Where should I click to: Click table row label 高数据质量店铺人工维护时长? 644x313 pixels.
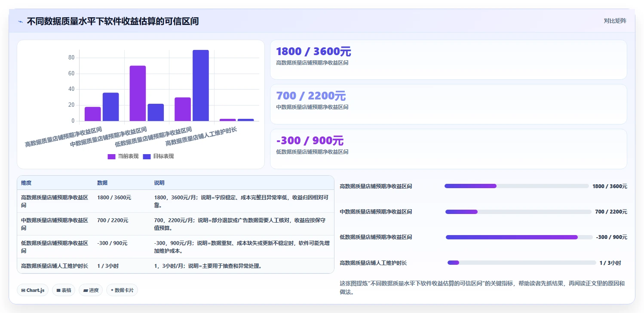point(55,266)
